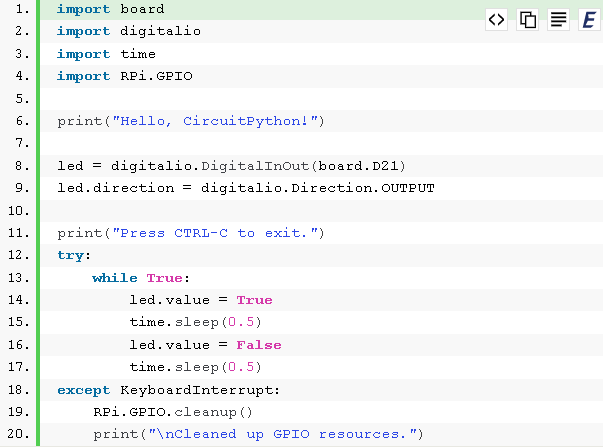This screenshot has height=447, width=603.
Task: Select line number 20
Action: (x=18, y=434)
